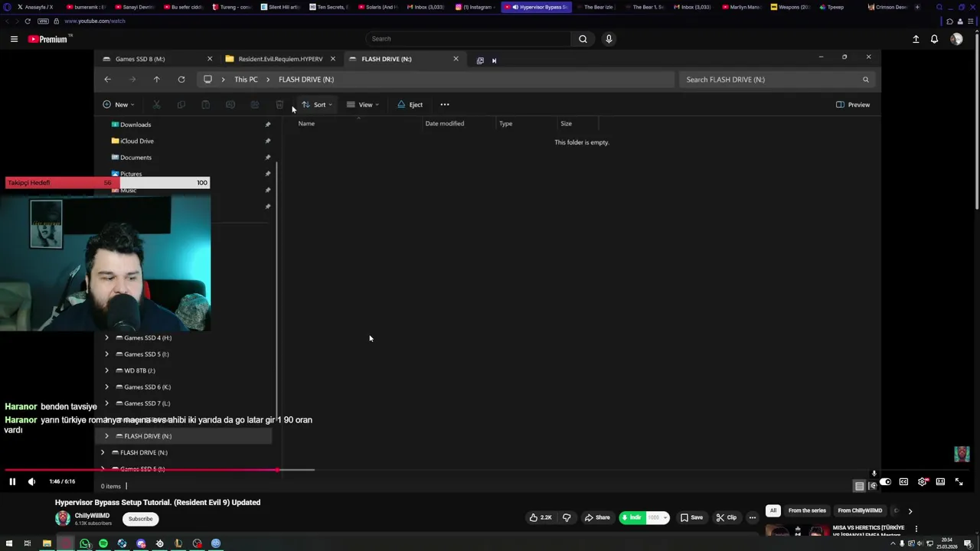Open WhatsApp from the taskbar
This screenshot has height=551, width=980.
(85, 544)
